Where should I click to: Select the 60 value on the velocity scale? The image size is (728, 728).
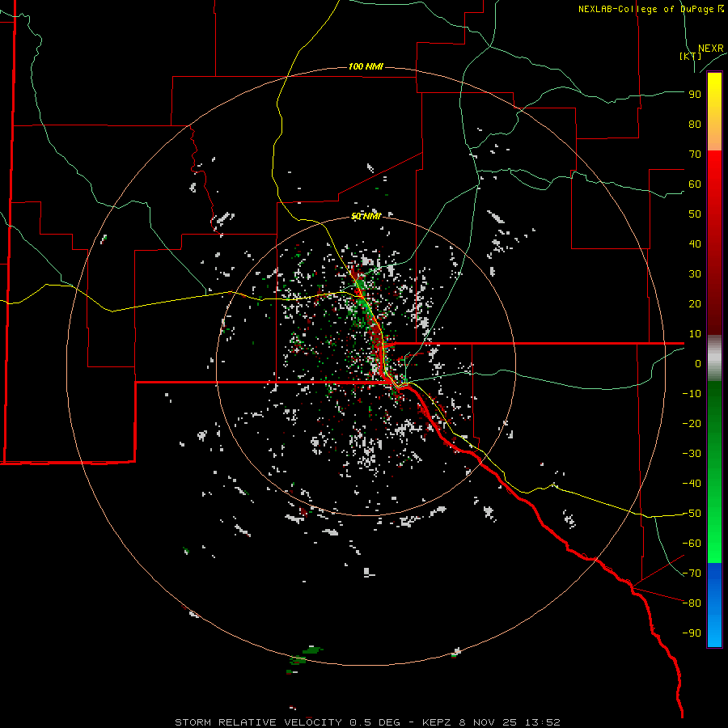coord(695,184)
